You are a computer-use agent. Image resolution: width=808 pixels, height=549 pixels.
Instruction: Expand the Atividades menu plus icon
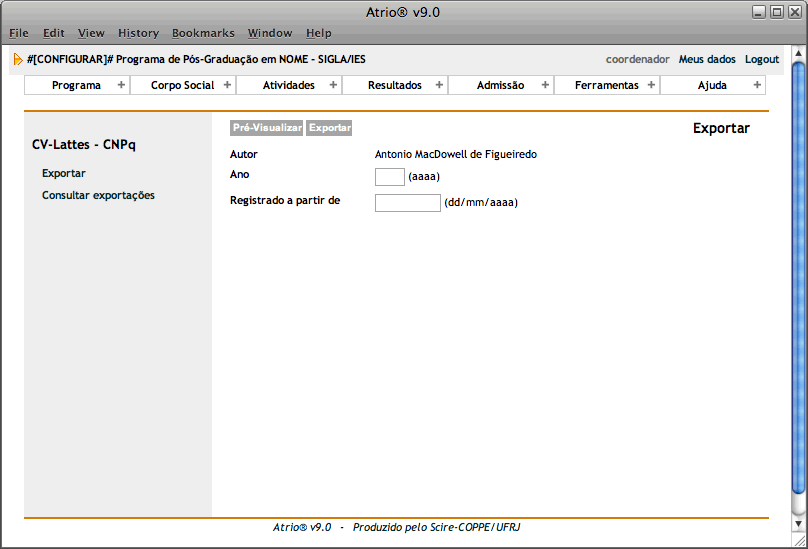pos(333,85)
